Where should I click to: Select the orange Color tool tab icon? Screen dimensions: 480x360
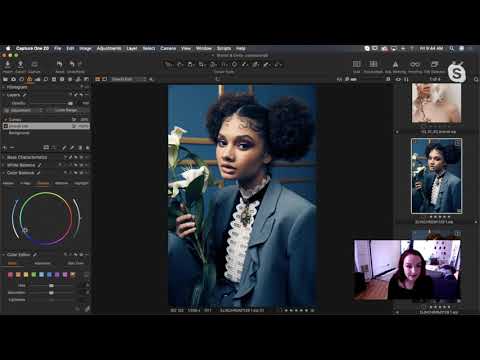[29, 79]
